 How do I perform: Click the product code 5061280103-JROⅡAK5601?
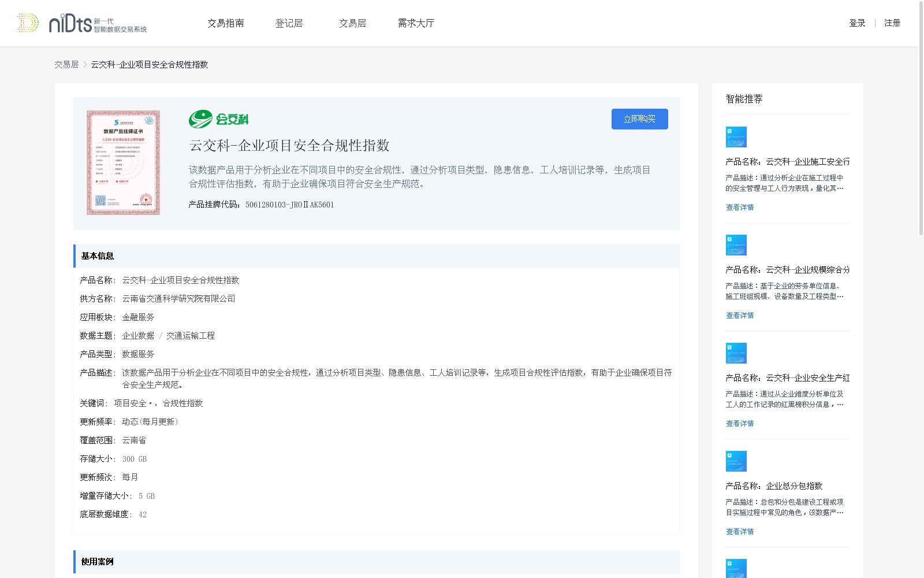(289, 205)
